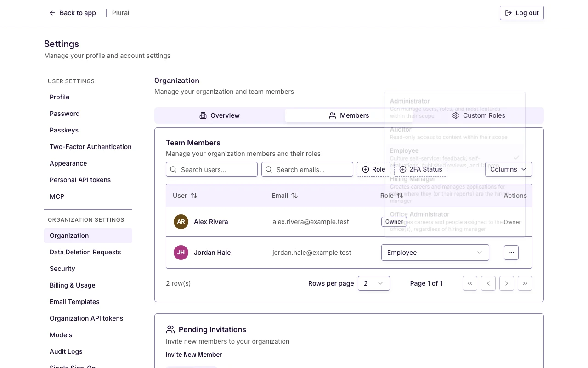Image resolution: width=588 pixels, height=368 pixels.
Task: Go to the next page
Action: (x=507, y=283)
